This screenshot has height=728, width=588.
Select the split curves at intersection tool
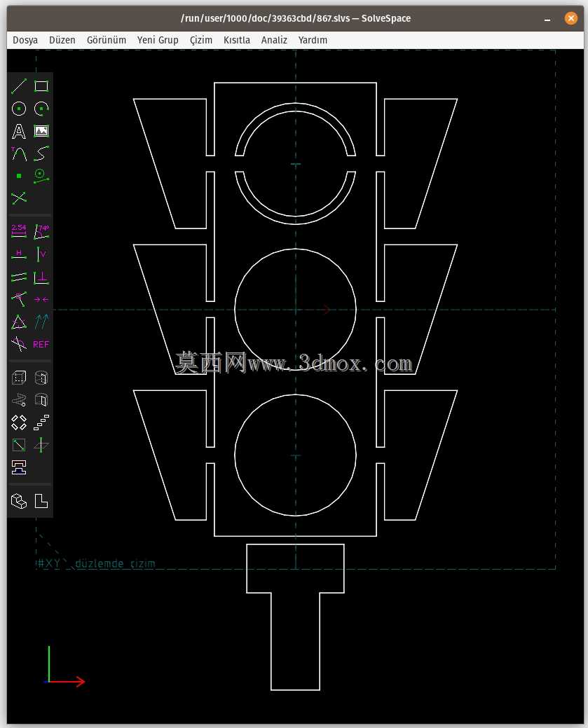[19, 198]
